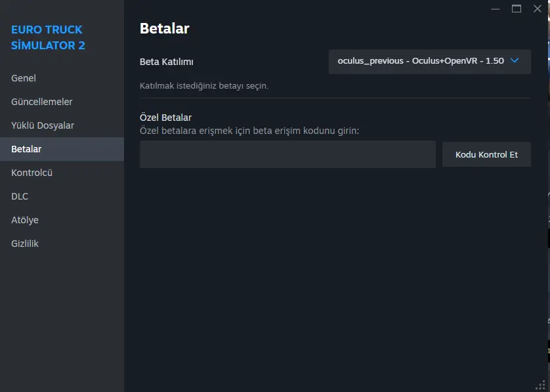Click the Özel Betalar heading

(165, 118)
